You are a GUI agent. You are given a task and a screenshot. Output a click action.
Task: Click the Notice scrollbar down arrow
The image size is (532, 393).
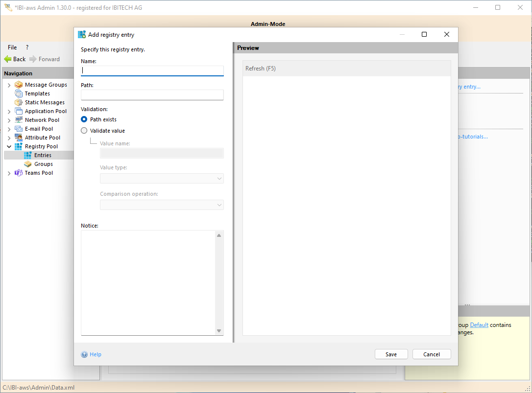point(219,331)
